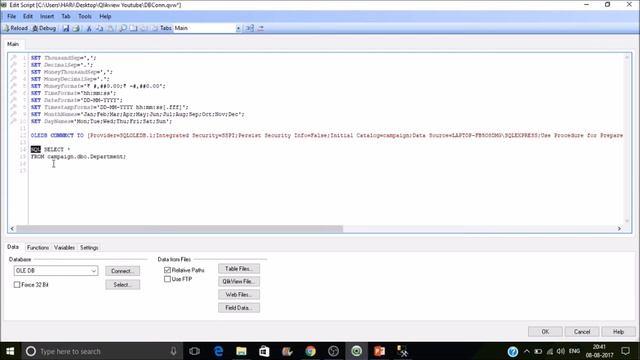
Task: Click the Save document icon
Action: pos(66,28)
